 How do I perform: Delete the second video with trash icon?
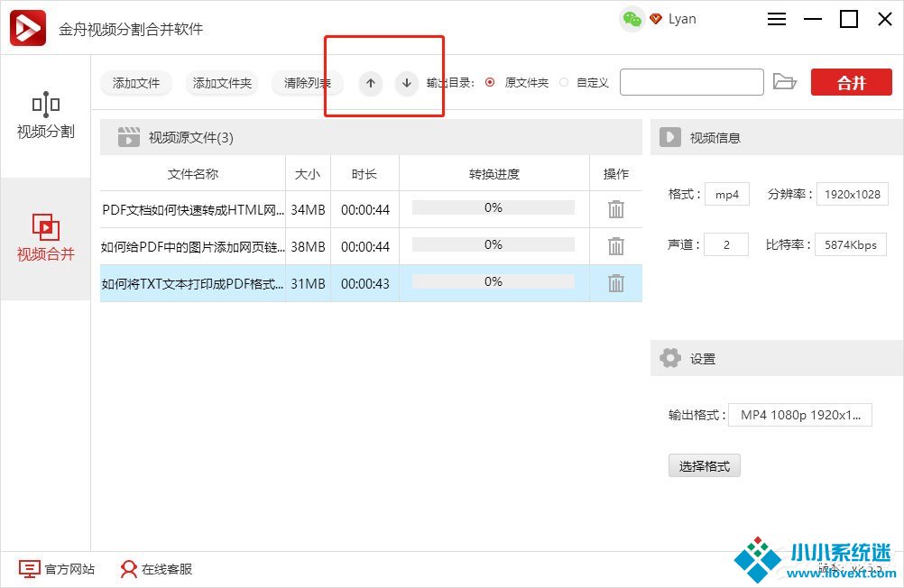coord(616,246)
